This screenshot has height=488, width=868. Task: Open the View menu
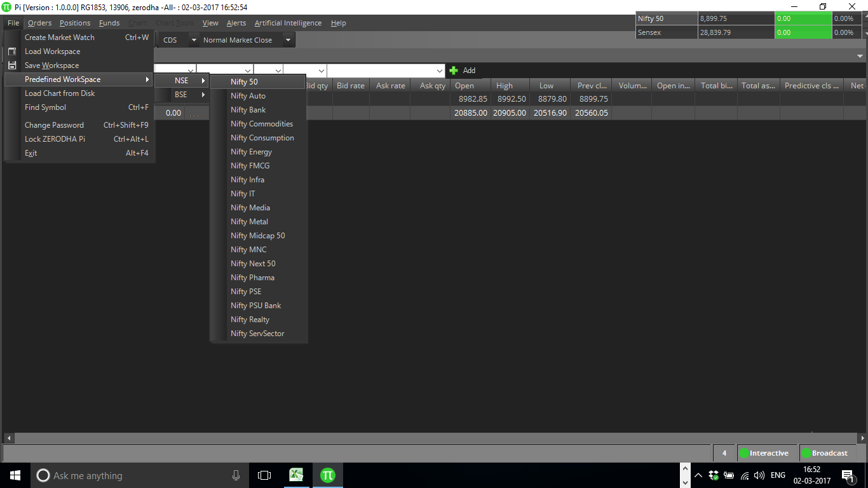coord(210,23)
